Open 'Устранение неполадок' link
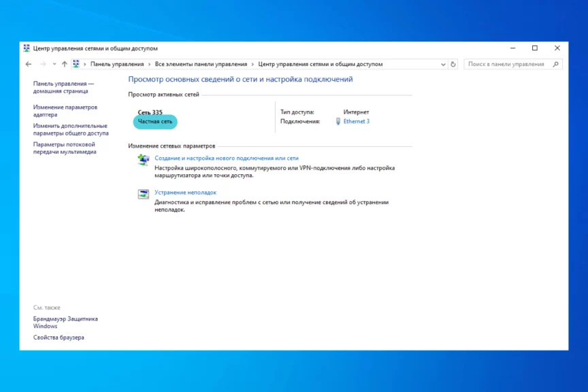This screenshot has height=392, width=588. click(185, 193)
